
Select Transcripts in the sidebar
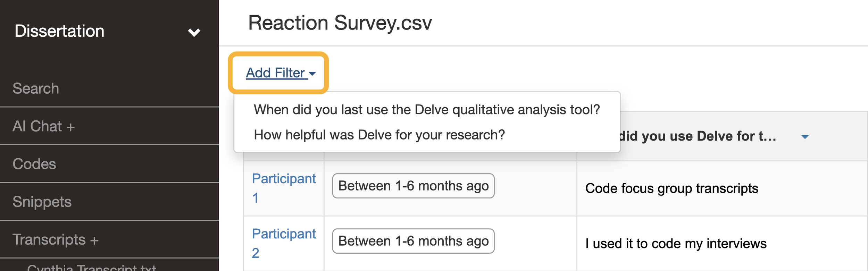[49, 240]
